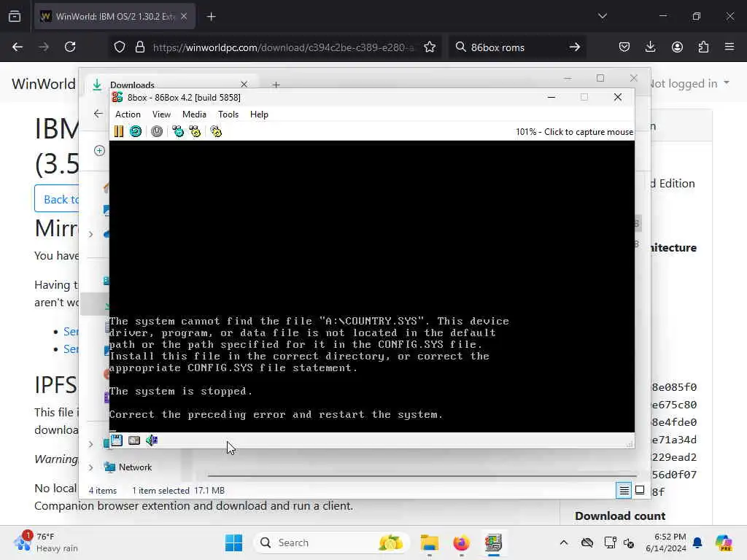Open the Firefox Downloads panel

650,47
